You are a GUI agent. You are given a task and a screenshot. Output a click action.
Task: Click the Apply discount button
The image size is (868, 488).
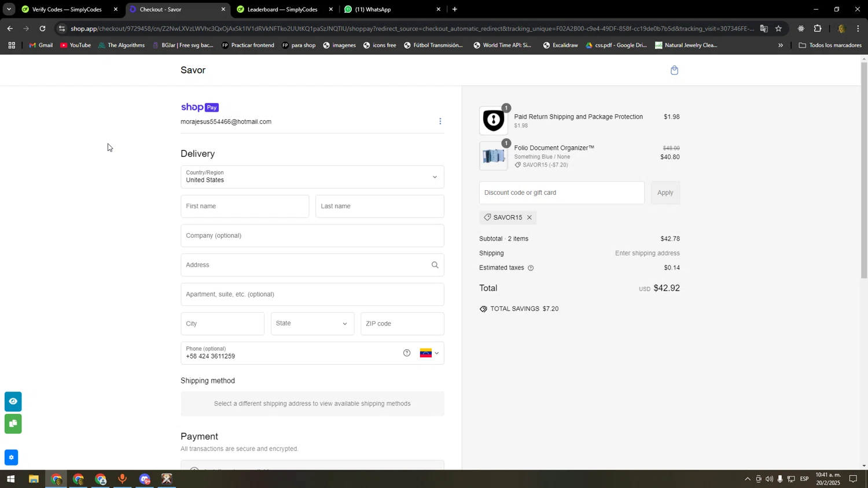coord(665,193)
